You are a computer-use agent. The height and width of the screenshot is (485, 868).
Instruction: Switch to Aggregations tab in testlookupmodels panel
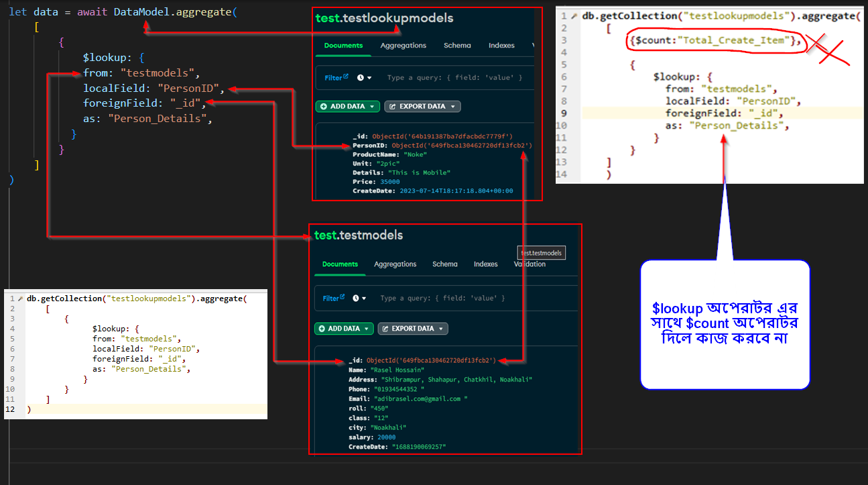coord(403,46)
